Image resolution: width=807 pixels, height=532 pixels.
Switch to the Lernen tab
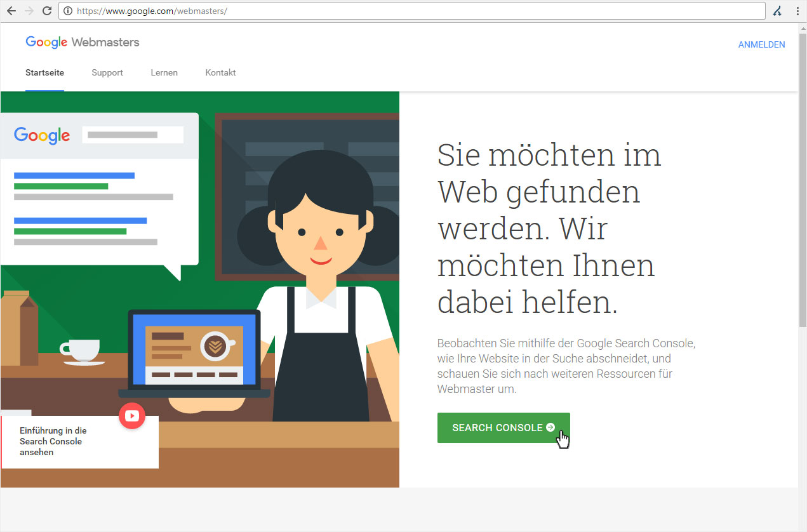(164, 72)
